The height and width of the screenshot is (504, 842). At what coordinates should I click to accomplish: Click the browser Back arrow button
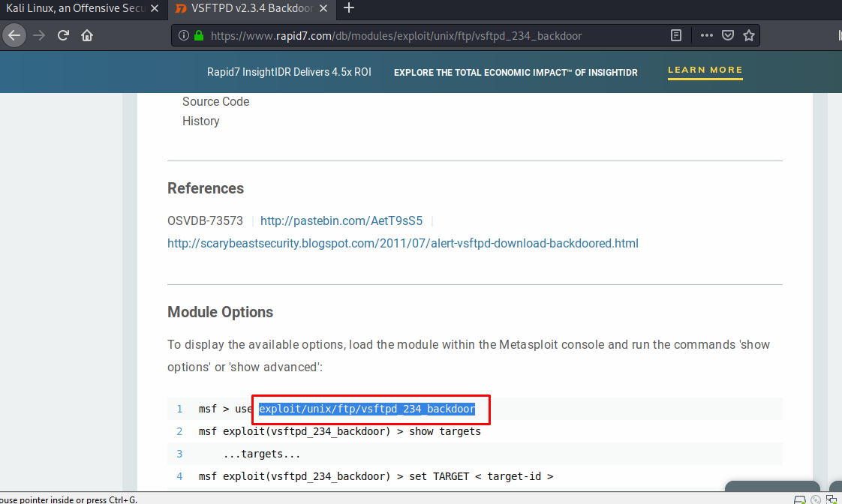coord(15,35)
